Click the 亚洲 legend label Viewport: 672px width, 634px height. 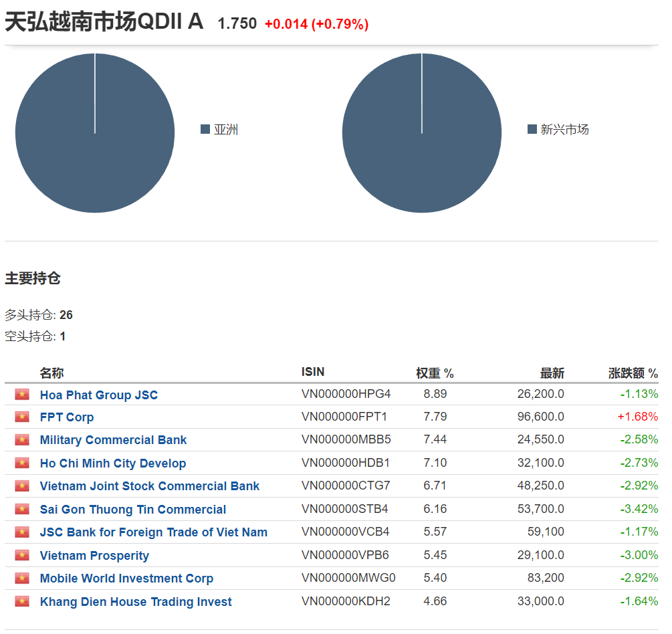click(x=226, y=130)
